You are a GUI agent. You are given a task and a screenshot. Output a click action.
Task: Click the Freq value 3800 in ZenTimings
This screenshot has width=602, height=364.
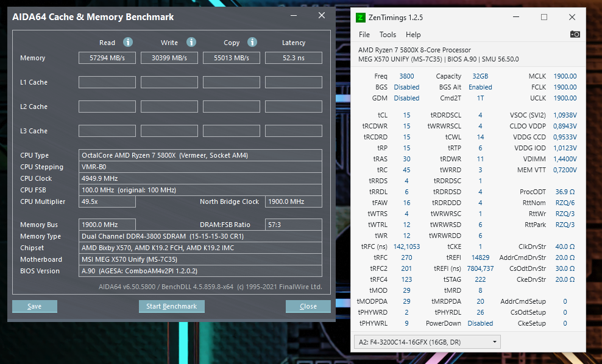click(406, 76)
